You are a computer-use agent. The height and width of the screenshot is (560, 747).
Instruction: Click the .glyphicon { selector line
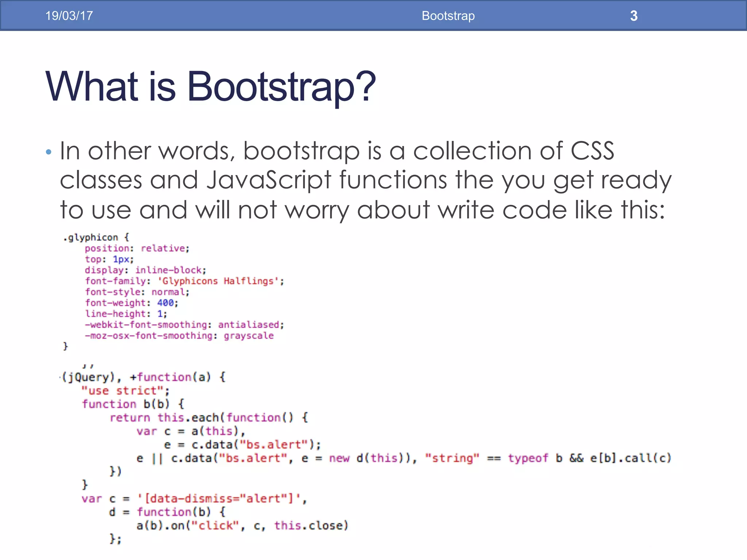click(x=96, y=237)
